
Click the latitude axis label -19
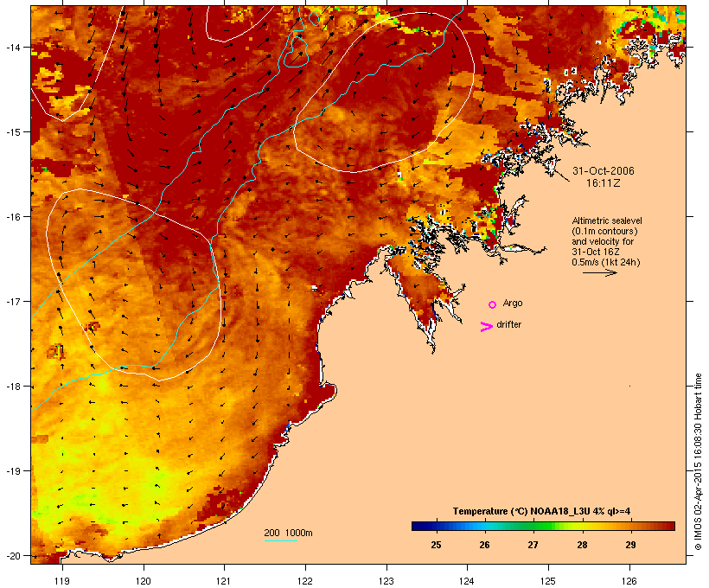(x=12, y=471)
